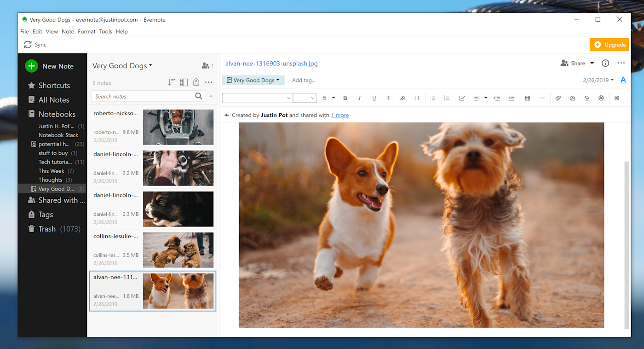Image resolution: width=644 pixels, height=349 pixels.
Task: Open the File menu
Action: coord(24,32)
